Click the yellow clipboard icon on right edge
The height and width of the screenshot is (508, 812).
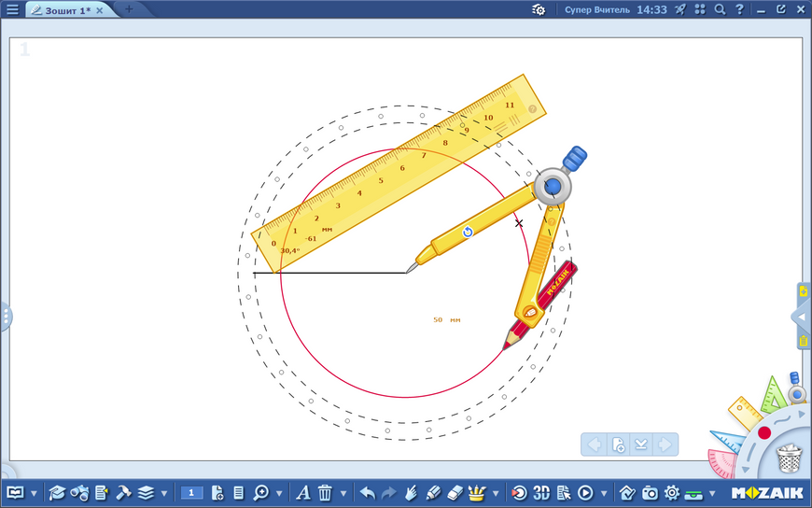pos(804,341)
